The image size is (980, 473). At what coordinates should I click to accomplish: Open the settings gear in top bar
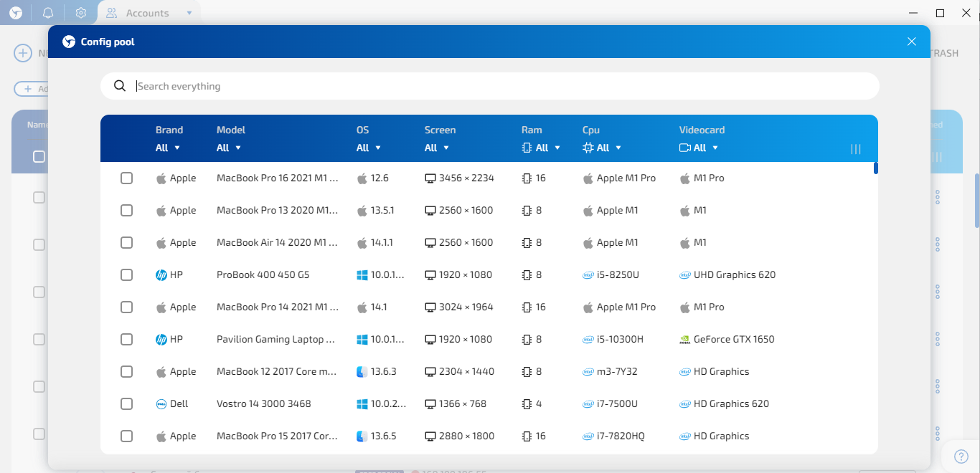(x=80, y=13)
